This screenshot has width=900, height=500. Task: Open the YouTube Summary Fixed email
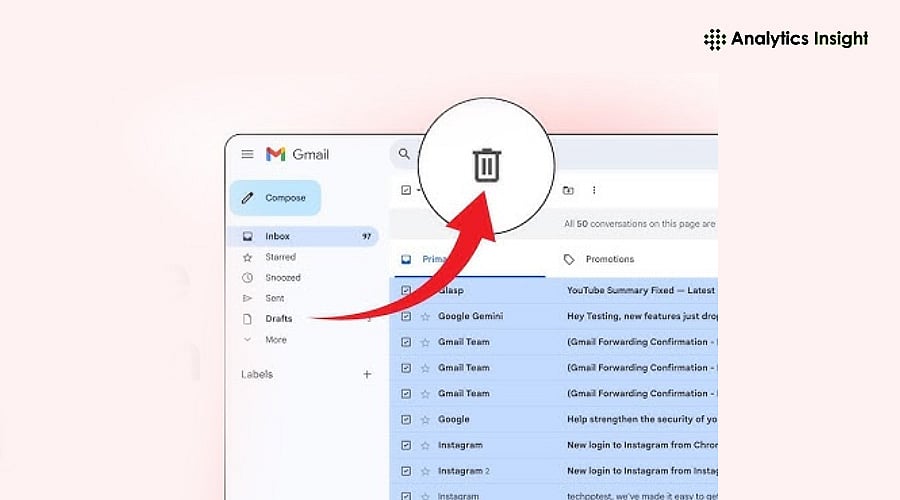640,290
